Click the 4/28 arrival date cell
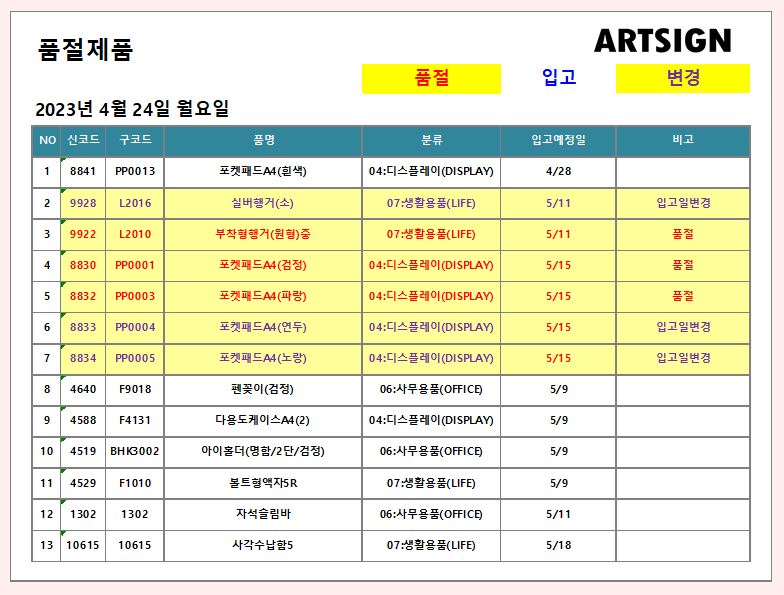784x595 pixels. pos(558,172)
